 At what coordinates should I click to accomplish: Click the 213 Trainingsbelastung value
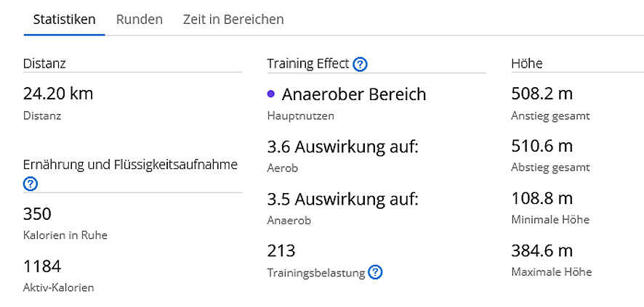[x=281, y=250]
